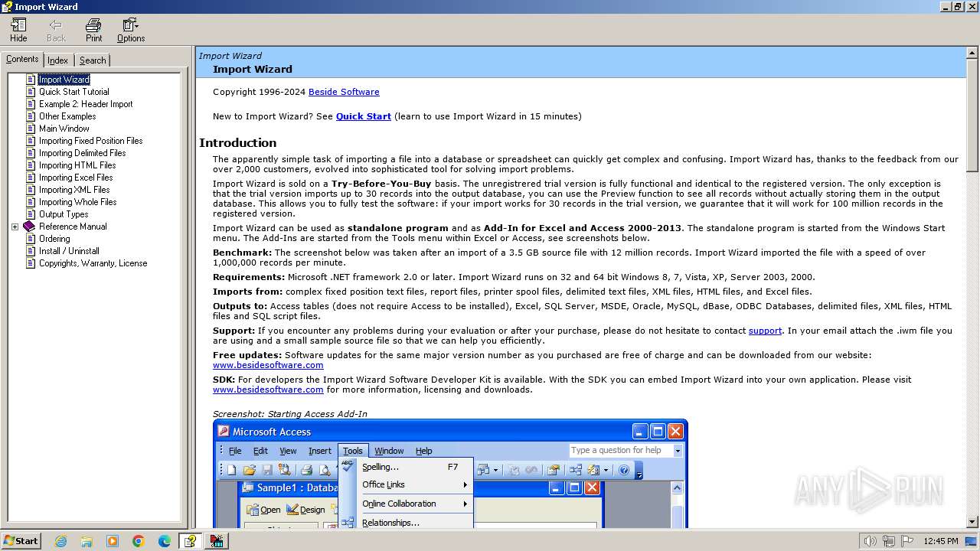Select Reference Manual book entry

pyautogui.click(x=73, y=227)
